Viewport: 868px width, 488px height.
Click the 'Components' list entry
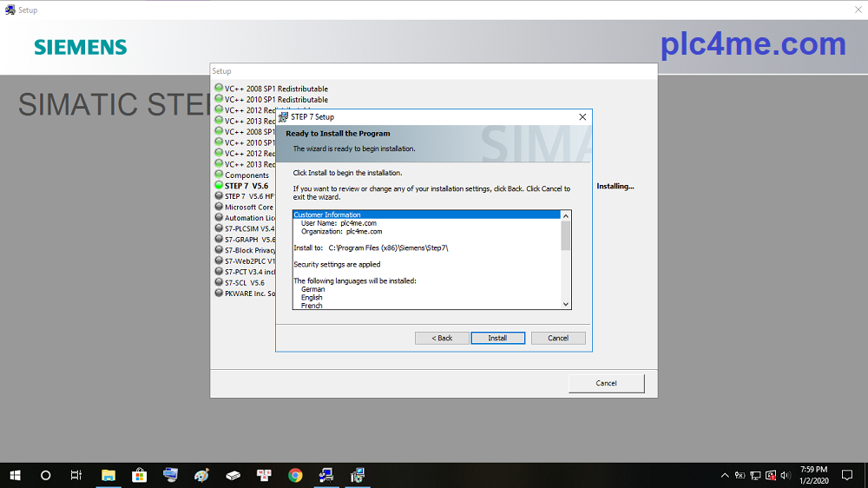point(247,175)
